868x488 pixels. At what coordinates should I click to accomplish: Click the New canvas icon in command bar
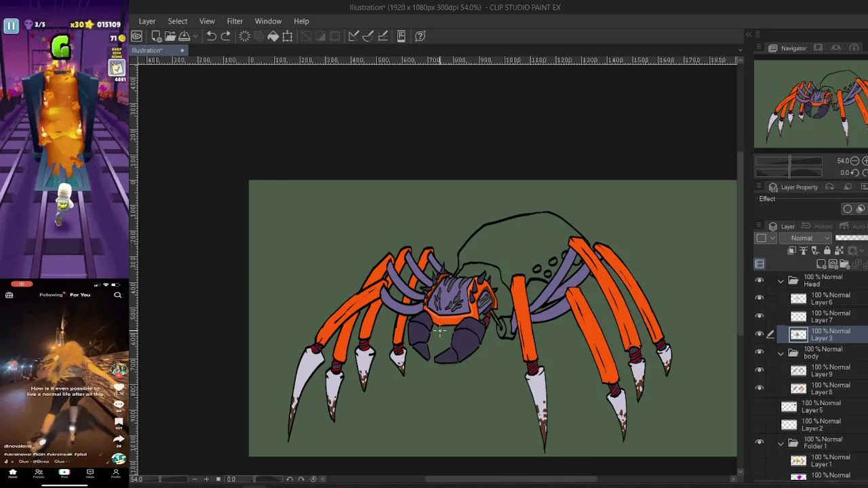click(x=157, y=36)
